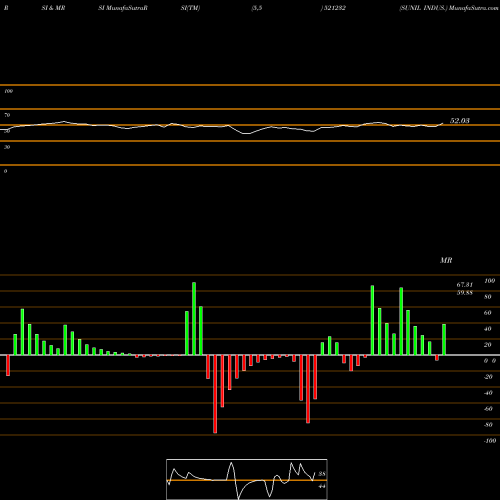Click the SI(TM) header label
The image size is (500, 500).
pyautogui.click(x=190, y=8)
